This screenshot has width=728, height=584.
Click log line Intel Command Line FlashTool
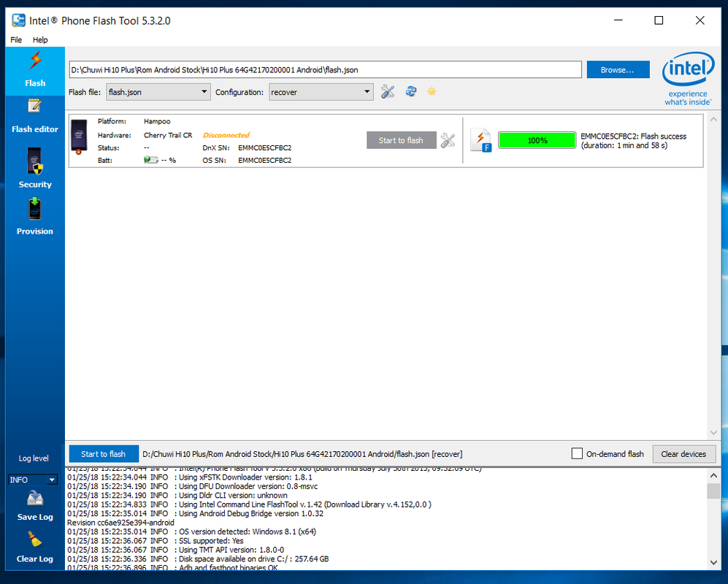(x=249, y=504)
